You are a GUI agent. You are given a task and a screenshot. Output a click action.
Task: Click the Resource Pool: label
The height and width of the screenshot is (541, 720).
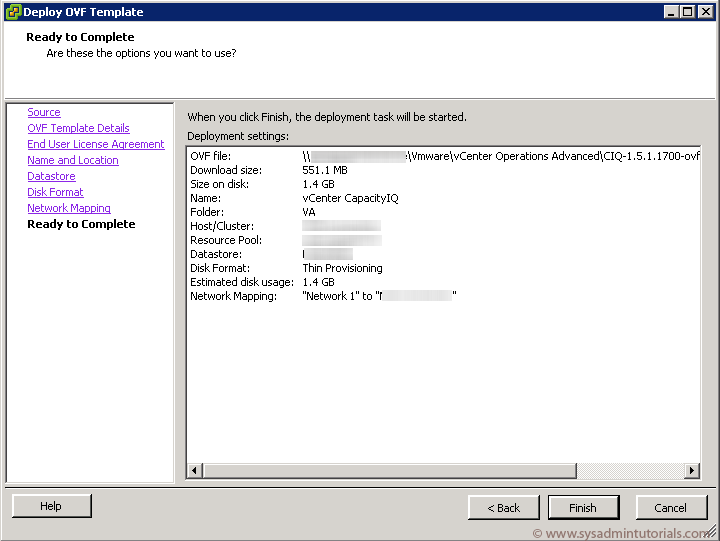tap(226, 240)
